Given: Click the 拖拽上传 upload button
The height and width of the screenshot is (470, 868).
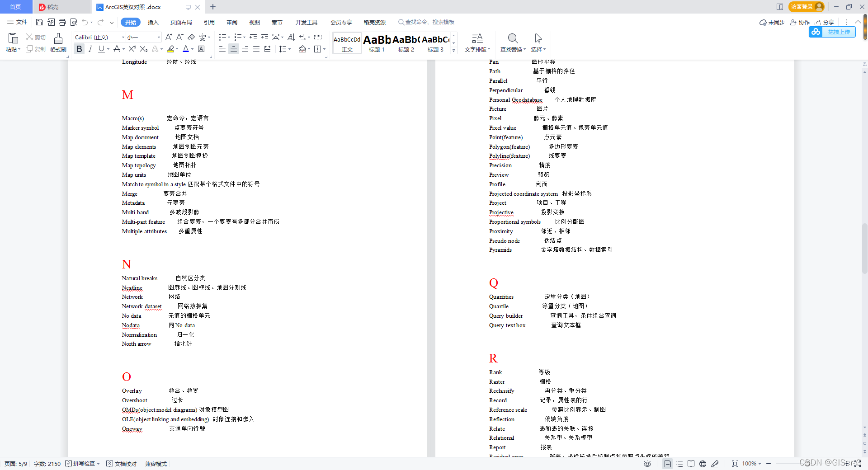Looking at the screenshot, I should point(832,32).
